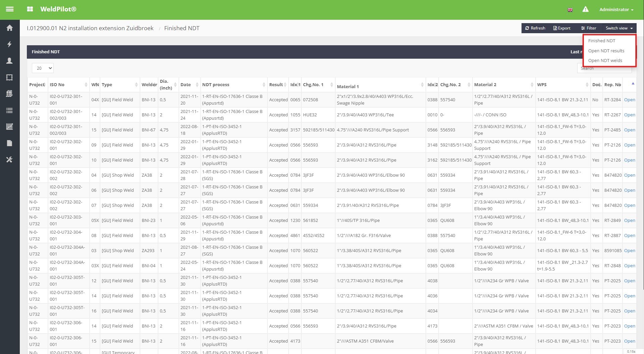
Task: Open the rows-per-page selector showing 20
Action: coord(43,68)
